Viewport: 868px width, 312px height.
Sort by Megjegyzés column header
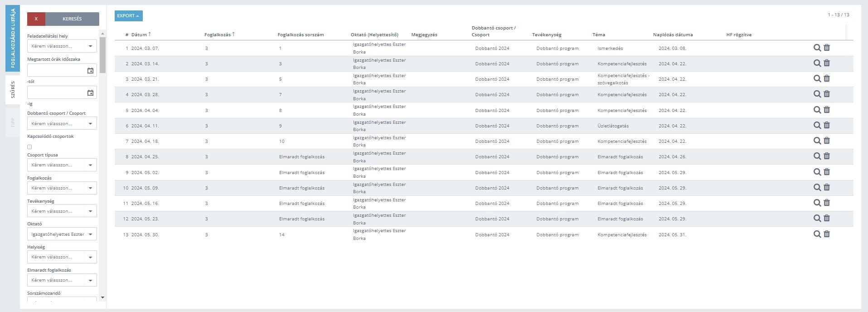(x=424, y=34)
